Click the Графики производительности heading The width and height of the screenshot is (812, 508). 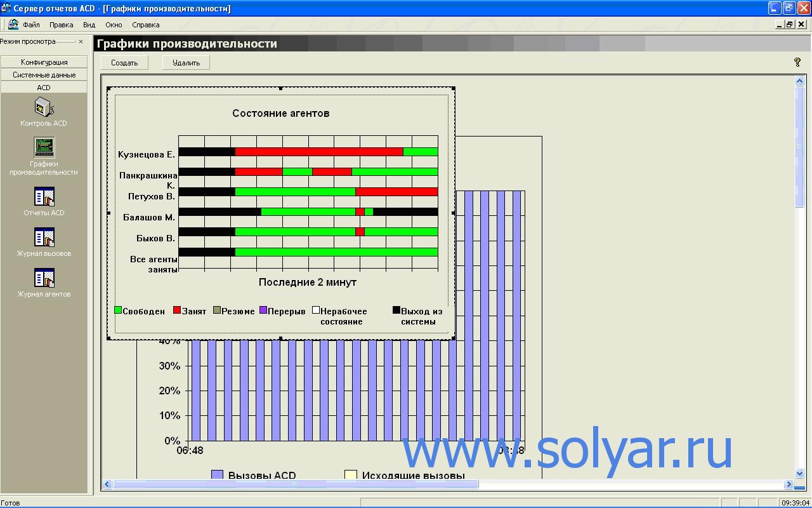[x=187, y=44]
